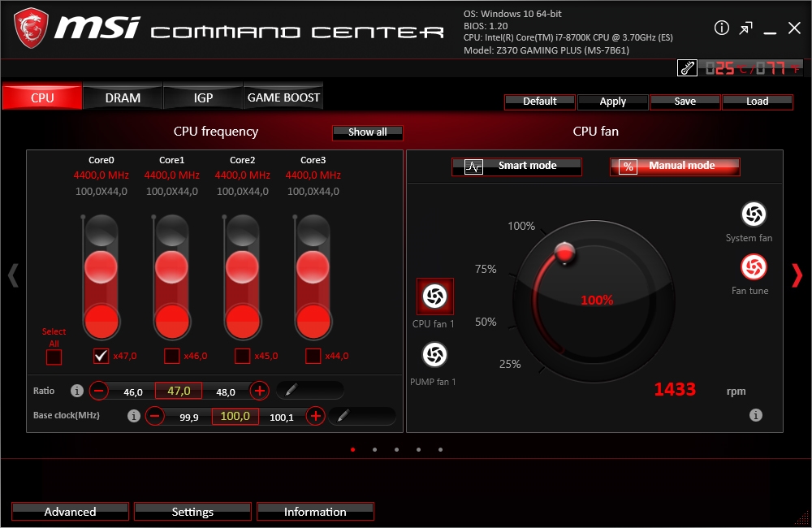The height and width of the screenshot is (528, 812).
Task: Switch to the DRAM tab
Action: 123,97
